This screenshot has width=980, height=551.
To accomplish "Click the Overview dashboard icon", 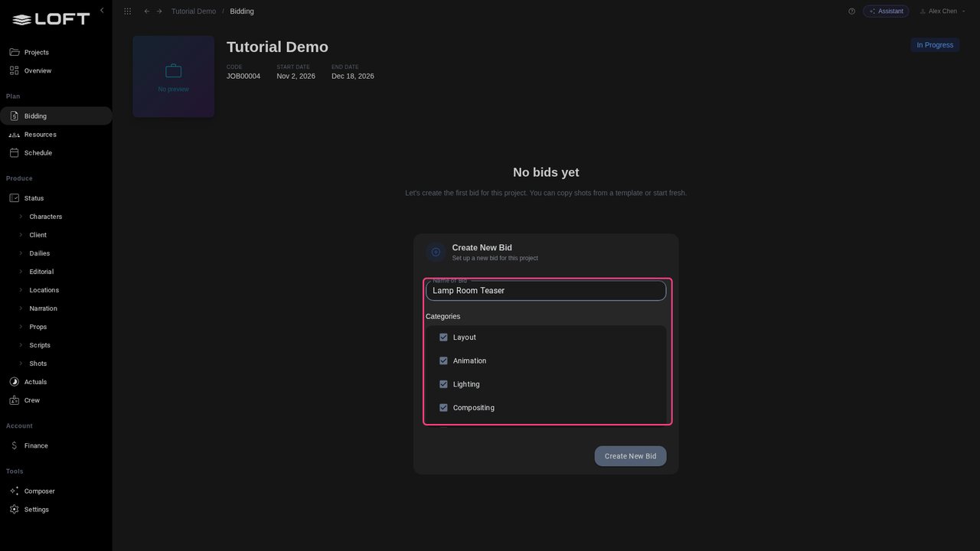I will [x=15, y=70].
